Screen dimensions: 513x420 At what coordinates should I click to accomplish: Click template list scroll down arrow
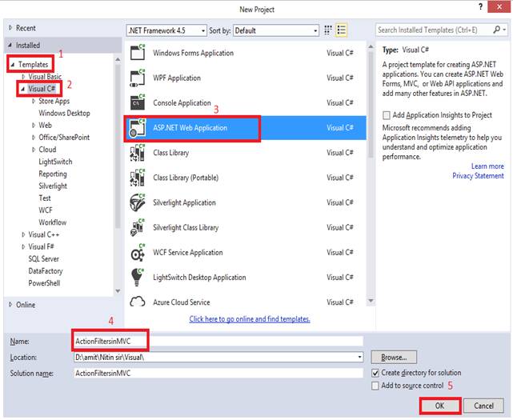point(371,300)
